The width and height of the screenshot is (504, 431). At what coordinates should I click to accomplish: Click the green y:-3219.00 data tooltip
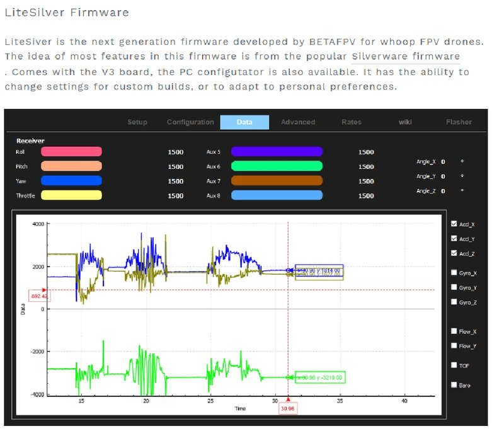[320, 377]
